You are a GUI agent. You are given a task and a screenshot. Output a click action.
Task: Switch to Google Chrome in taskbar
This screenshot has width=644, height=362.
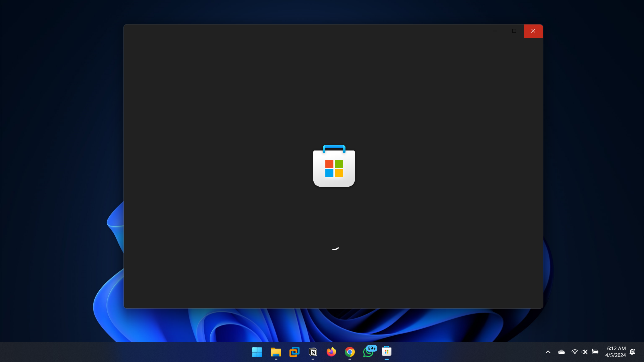tap(350, 352)
